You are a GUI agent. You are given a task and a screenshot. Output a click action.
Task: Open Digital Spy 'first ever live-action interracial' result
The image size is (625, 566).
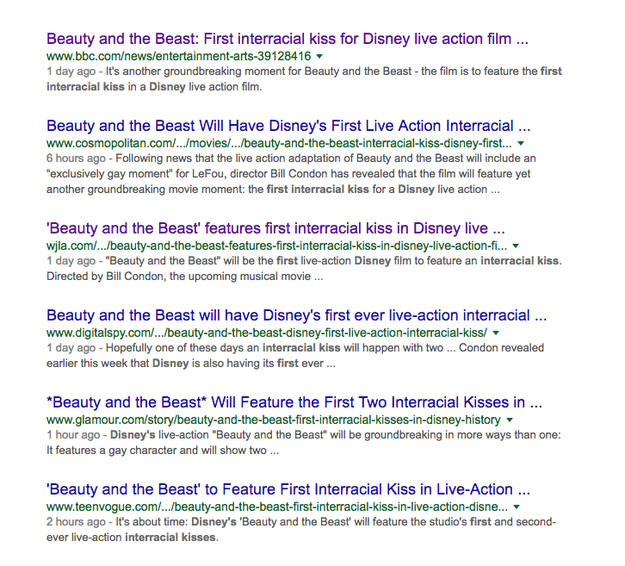297,315
